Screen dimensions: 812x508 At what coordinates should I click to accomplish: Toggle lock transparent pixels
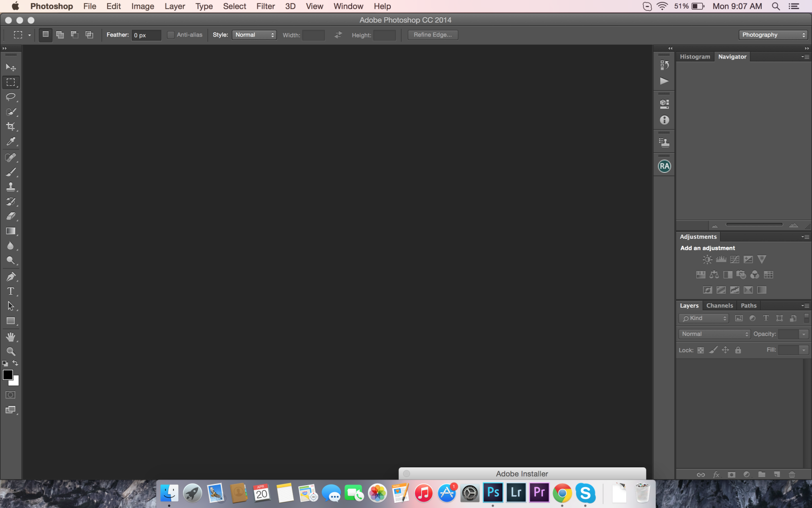point(700,350)
